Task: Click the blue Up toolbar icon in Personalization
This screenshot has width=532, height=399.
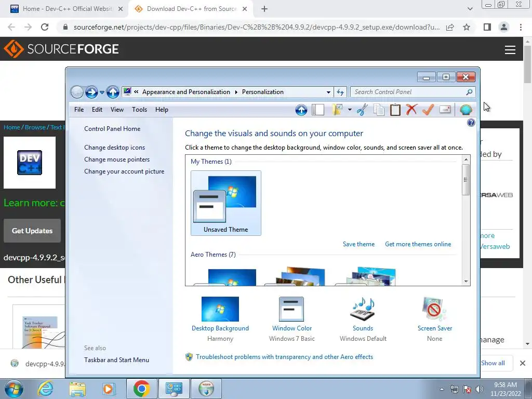Action: coord(301,110)
